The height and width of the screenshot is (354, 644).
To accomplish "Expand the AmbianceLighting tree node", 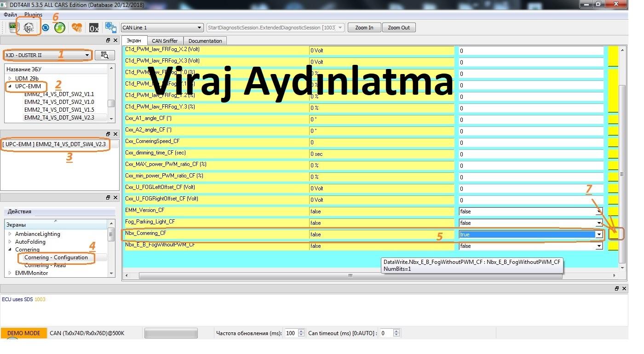I will pos(10,234).
